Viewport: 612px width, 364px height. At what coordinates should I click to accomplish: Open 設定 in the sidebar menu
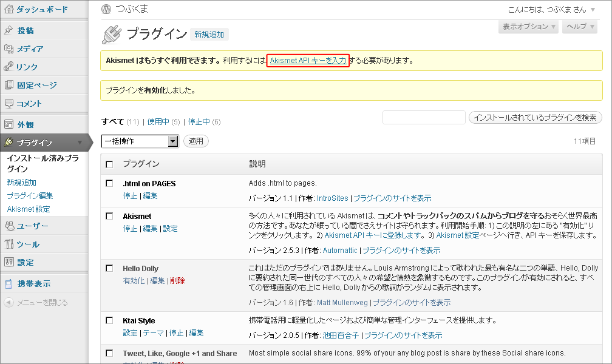(25, 263)
